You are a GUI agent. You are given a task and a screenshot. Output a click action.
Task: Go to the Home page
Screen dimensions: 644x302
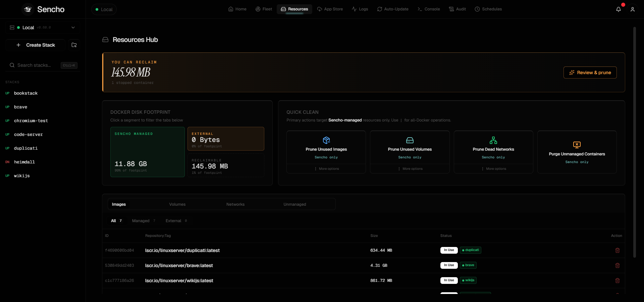pyautogui.click(x=237, y=9)
